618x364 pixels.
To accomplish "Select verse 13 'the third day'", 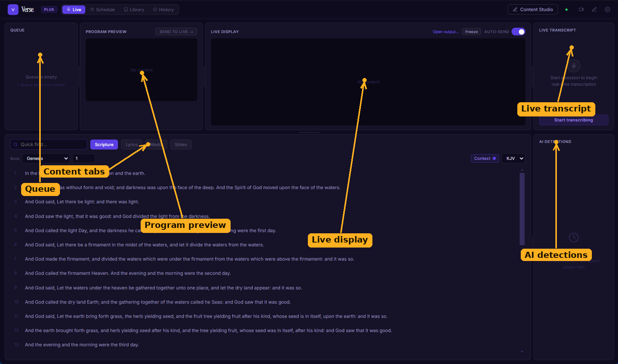I will point(265,345).
